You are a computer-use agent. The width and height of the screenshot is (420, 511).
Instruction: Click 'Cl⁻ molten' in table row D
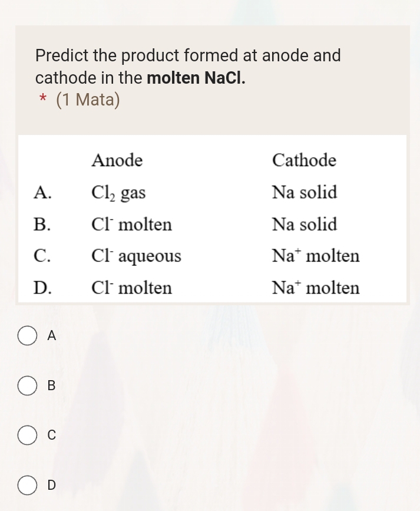pos(131,288)
